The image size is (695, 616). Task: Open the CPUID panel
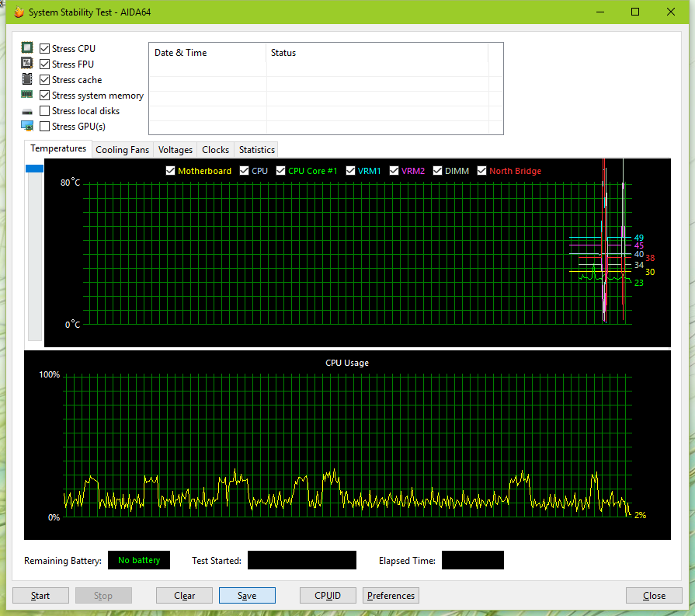tap(328, 596)
